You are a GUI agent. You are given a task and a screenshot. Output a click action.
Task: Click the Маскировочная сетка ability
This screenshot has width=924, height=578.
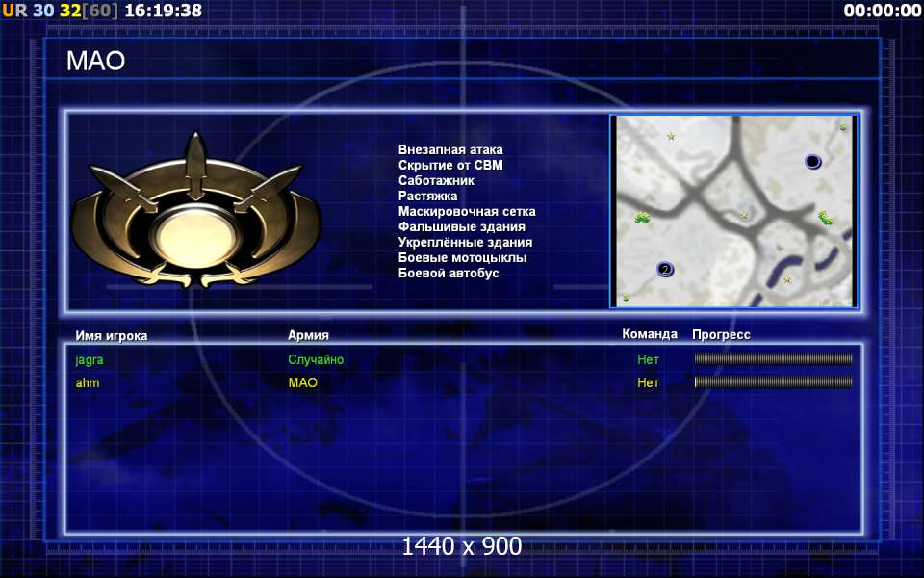[467, 211]
